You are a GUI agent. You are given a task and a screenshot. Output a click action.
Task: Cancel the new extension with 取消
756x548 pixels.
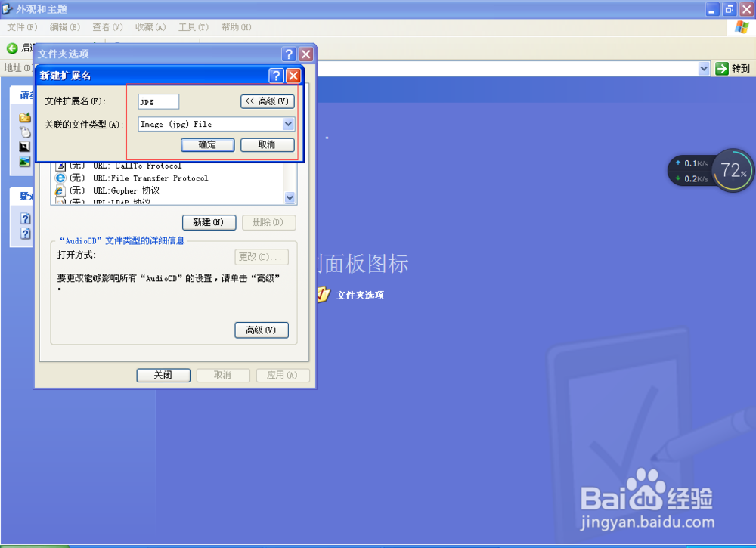coord(267,144)
